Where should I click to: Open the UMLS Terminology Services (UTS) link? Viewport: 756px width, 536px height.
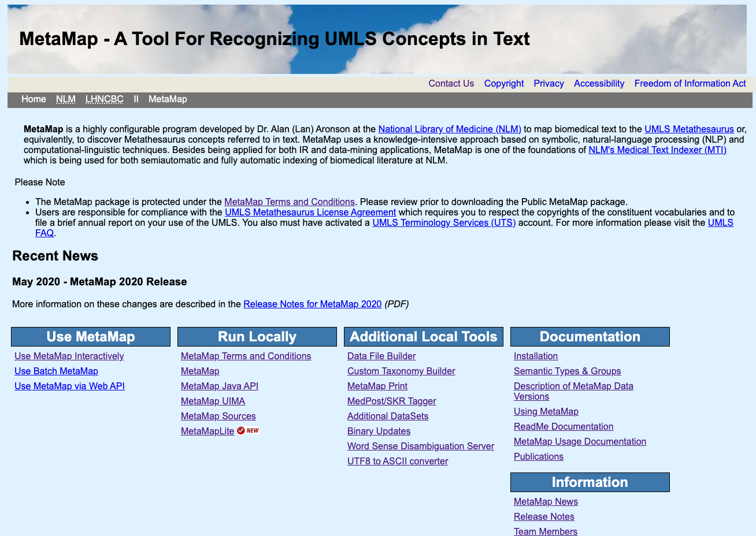[x=443, y=223]
